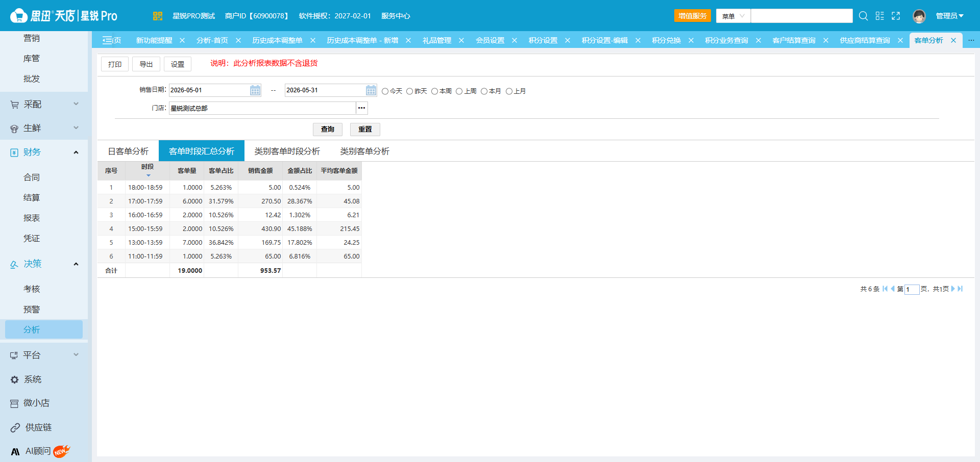Viewport: 980px width, 462px height.
Task: Open the 菜单 dropdown in header
Action: pyautogui.click(x=733, y=16)
